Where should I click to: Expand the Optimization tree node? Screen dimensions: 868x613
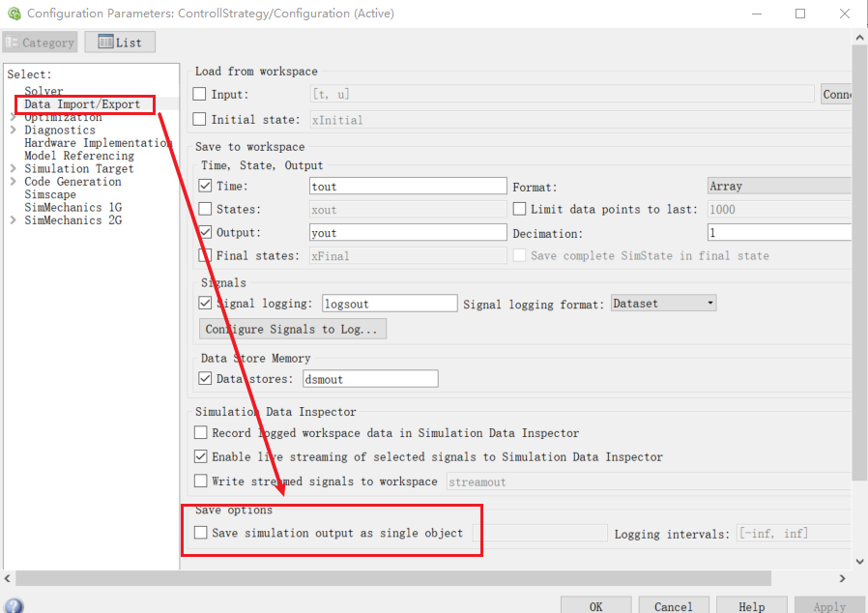(13, 116)
